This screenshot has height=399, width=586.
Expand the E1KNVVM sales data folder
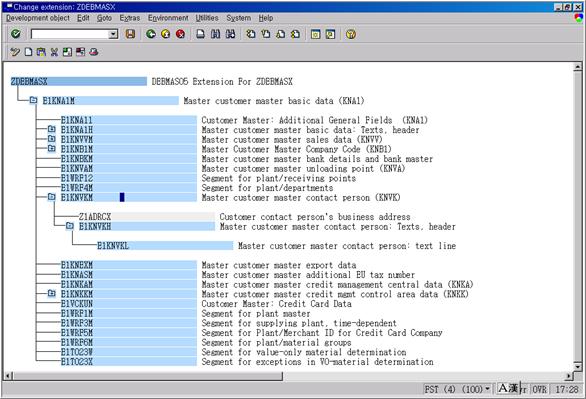tap(52, 139)
